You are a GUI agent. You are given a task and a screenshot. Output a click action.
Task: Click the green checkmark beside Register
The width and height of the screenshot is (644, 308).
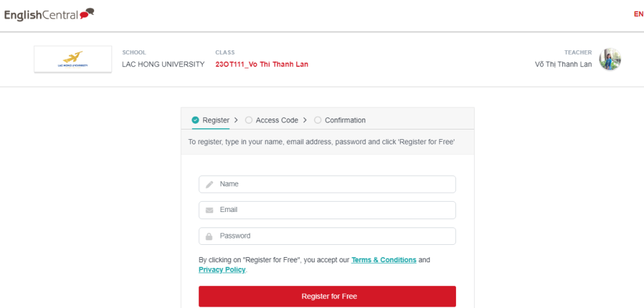(x=196, y=120)
